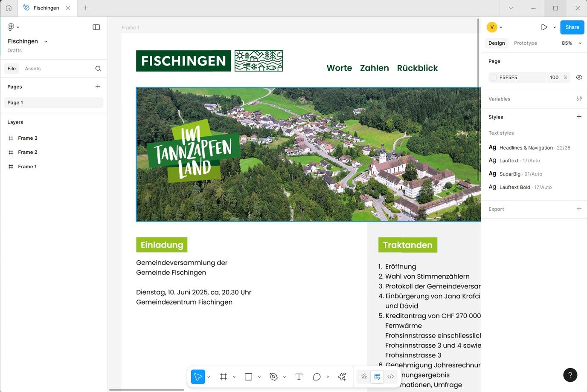Add an export setting with plus
Image resolution: width=587 pixels, height=392 pixels.
pyautogui.click(x=579, y=209)
